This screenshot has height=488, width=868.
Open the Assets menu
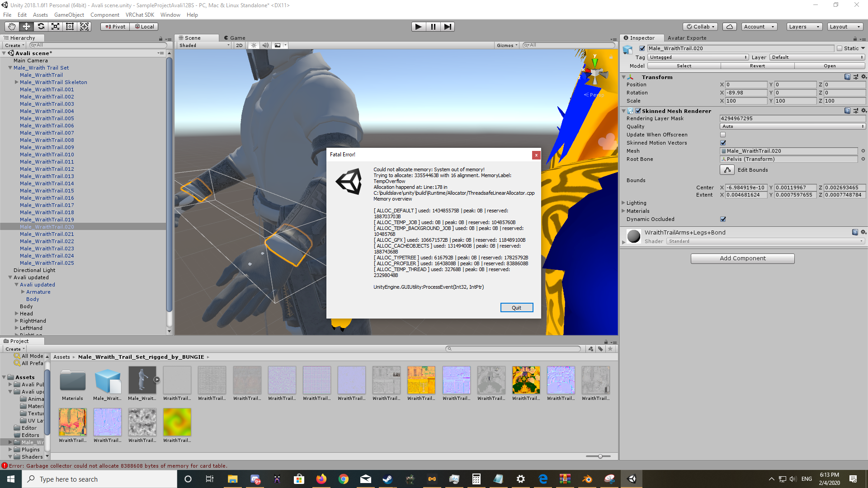40,15
